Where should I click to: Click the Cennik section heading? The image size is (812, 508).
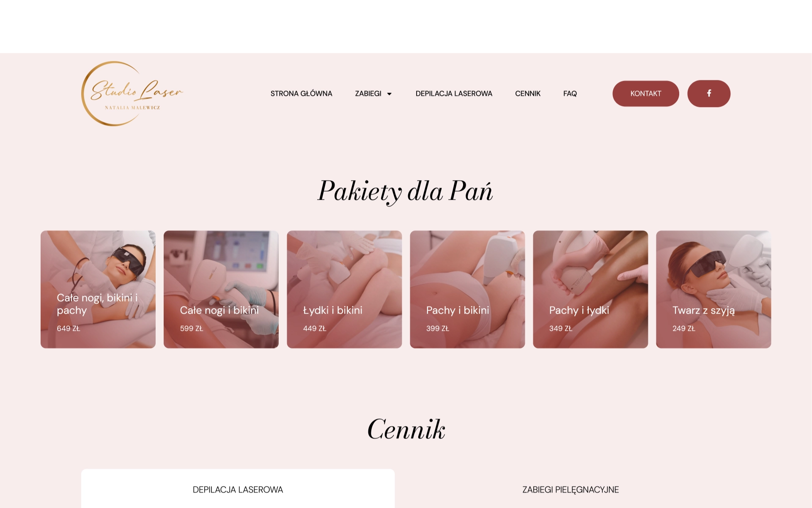pyautogui.click(x=406, y=429)
